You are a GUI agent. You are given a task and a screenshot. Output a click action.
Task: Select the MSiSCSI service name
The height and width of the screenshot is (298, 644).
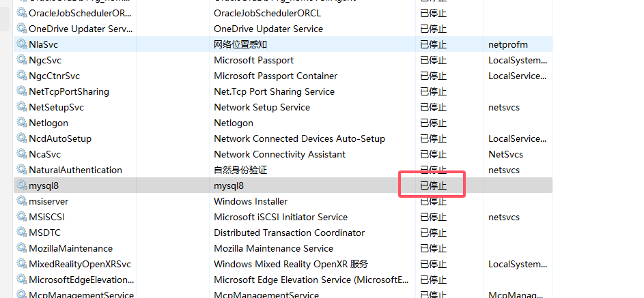coord(47,217)
